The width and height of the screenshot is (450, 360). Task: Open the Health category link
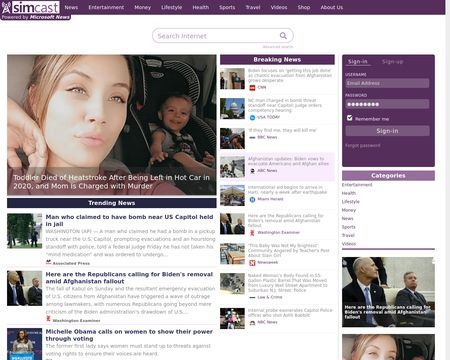pyautogui.click(x=349, y=193)
